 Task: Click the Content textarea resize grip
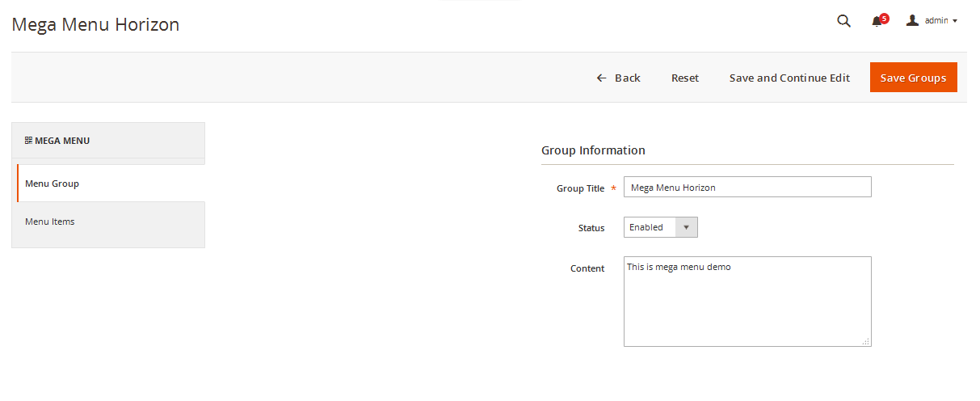click(866, 341)
